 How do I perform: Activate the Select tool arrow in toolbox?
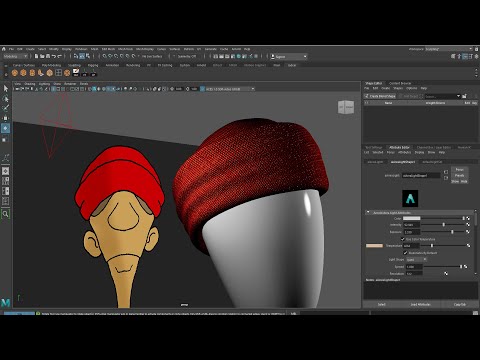[x=6, y=88]
